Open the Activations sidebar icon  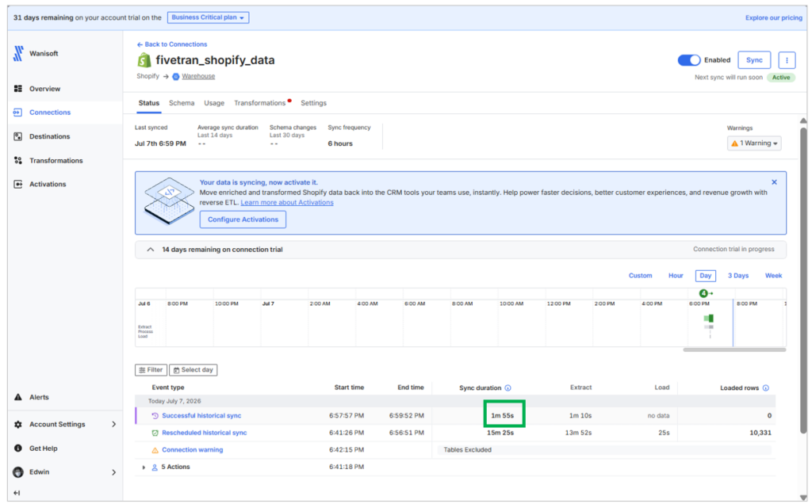point(18,184)
